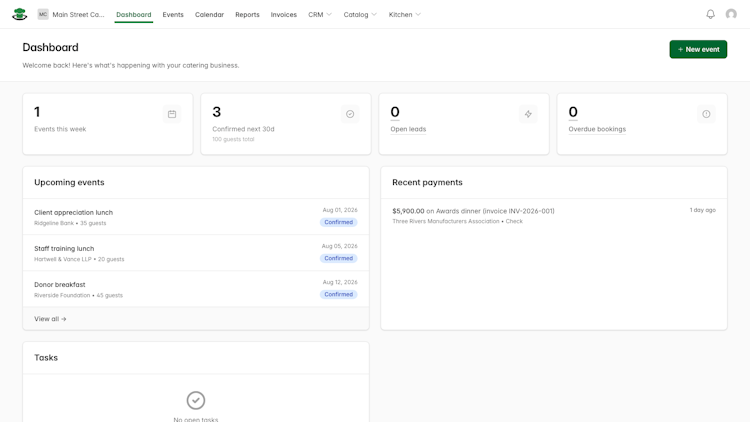Go to the Events tab
Image resolution: width=750 pixels, height=422 pixels.
coord(173,14)
